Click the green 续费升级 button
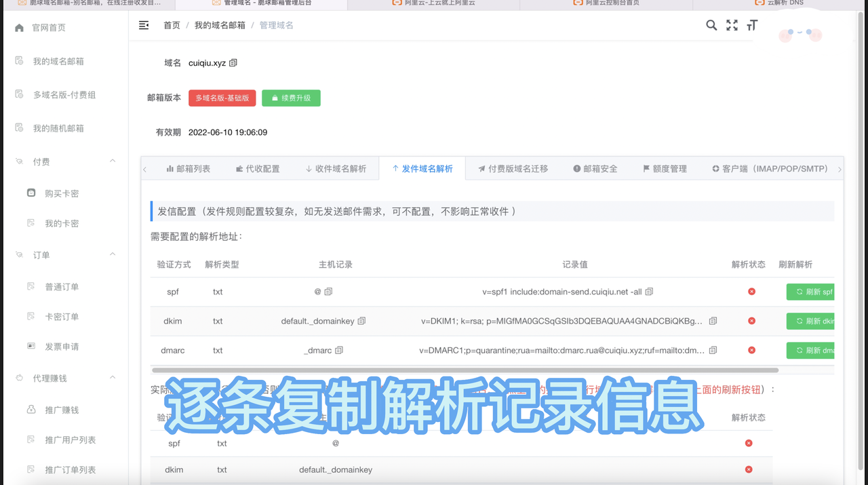 click(291, 98)
